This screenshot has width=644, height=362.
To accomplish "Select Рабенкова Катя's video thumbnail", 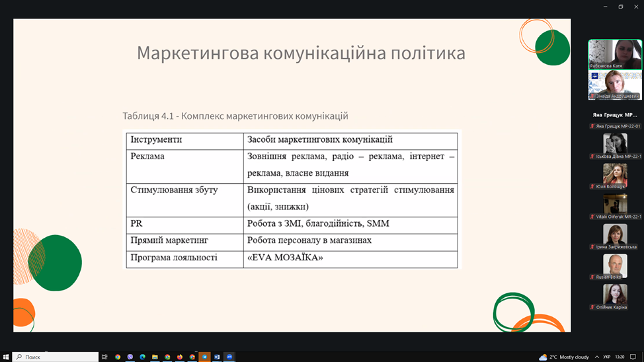I will [x=615, y=54].
